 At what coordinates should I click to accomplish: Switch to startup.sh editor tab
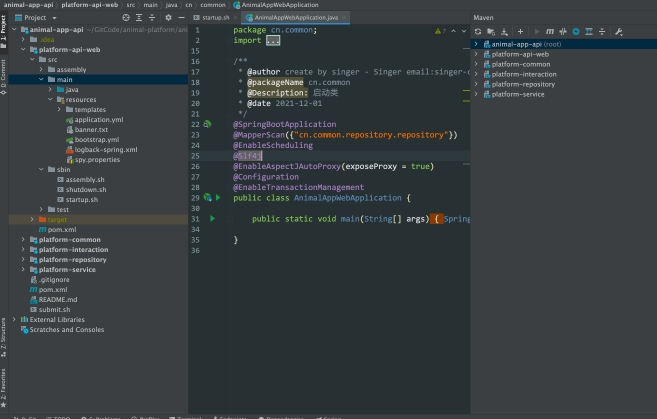click(214, 18)
